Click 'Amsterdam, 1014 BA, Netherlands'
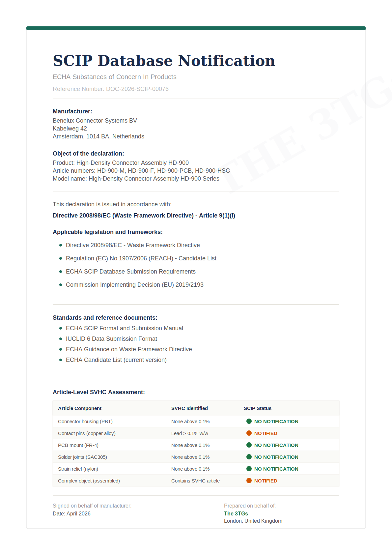This screenshot has height=555, width=392. tap(98, 136)
